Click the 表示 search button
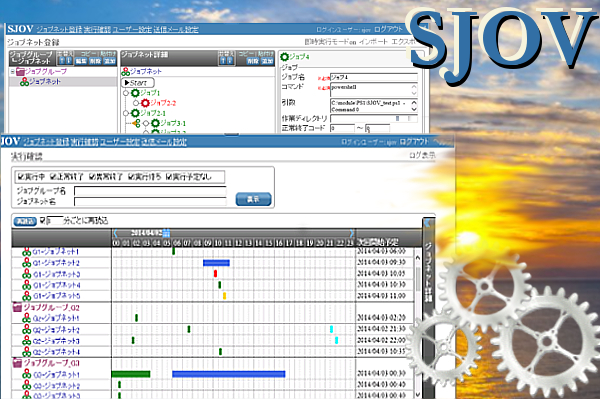Image resolution: width=600 pixels, height=399 pixels. (253, 199)
